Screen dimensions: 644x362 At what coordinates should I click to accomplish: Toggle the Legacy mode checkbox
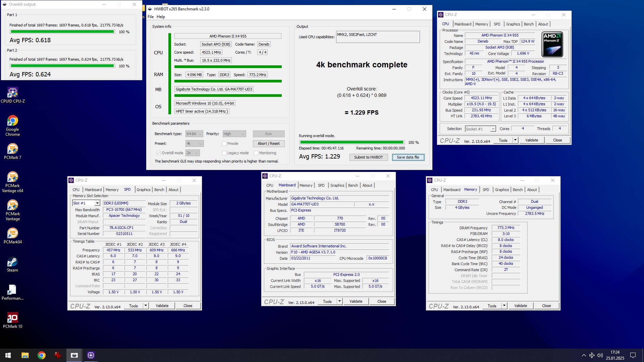[224, 153]
